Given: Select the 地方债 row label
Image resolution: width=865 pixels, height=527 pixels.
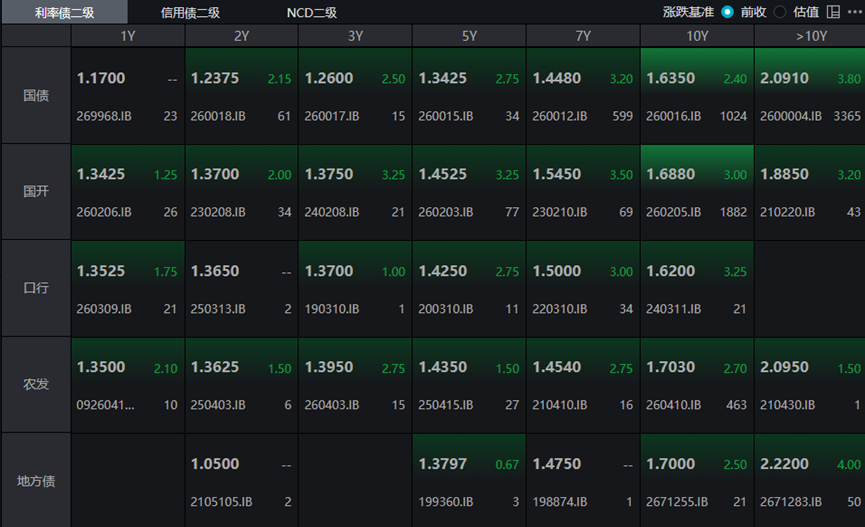Looking at the screenshot, I should pyautogui.click(x=36, y=481).
